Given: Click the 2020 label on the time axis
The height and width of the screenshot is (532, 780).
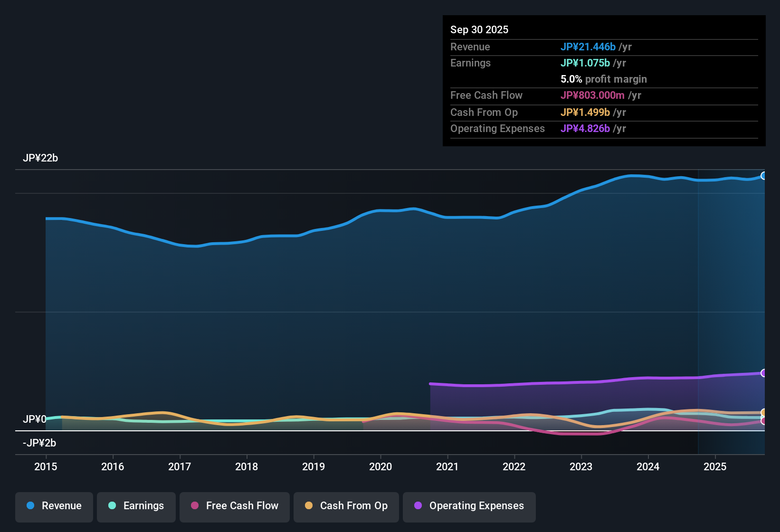Looking at the screenshot, I should pyautogui.click(x=380, y=467).
